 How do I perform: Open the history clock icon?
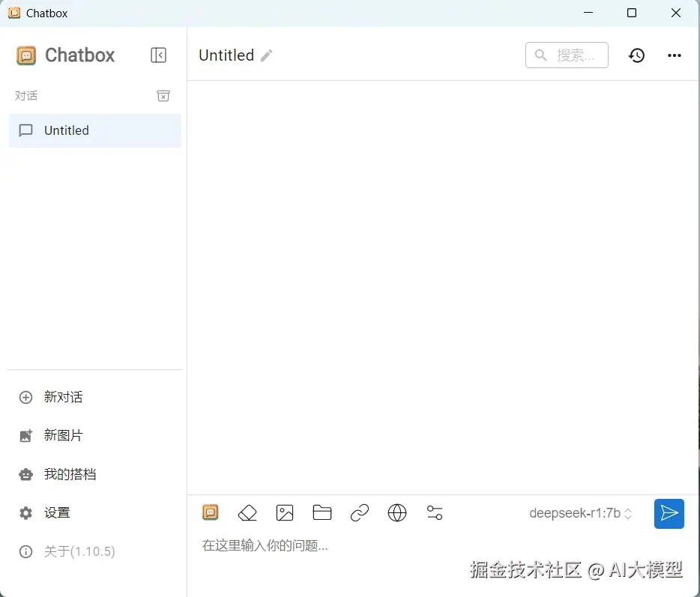click(x=636, y=55)
